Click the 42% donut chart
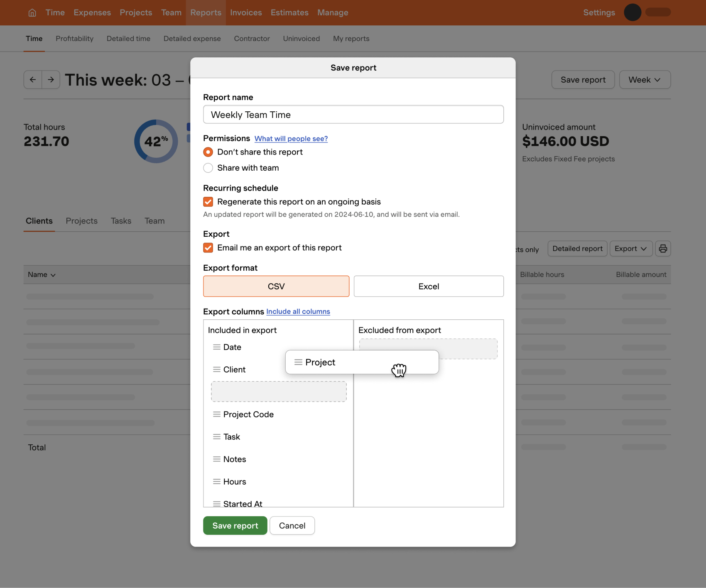The height and width of the screenshot is (588, 706). 155,141
